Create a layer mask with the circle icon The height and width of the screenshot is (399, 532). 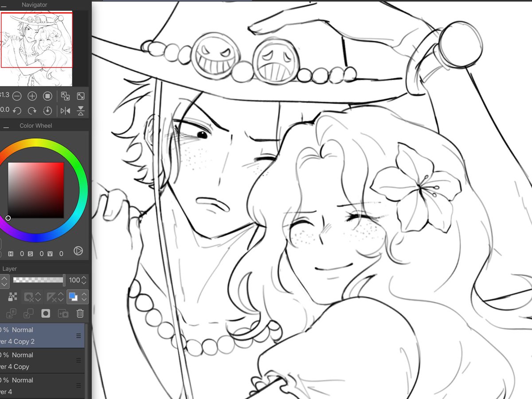click(46, 313)
